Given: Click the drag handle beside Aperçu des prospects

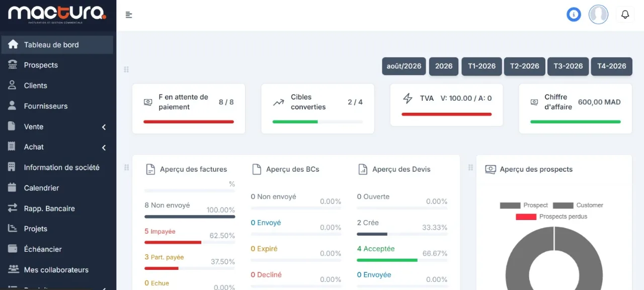Looking at the screenshot, I should pos(470,167).
